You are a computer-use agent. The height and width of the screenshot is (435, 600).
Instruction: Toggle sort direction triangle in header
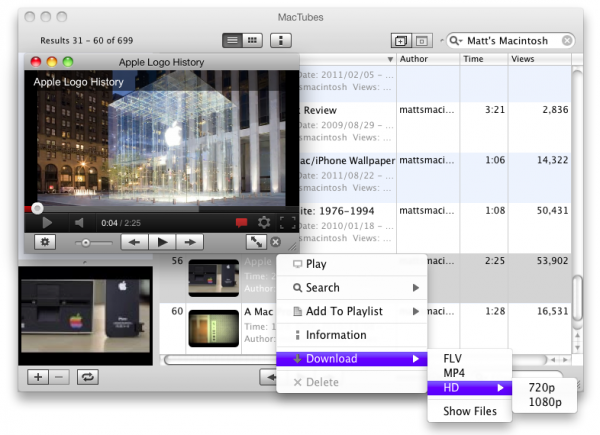click(390, 59)
